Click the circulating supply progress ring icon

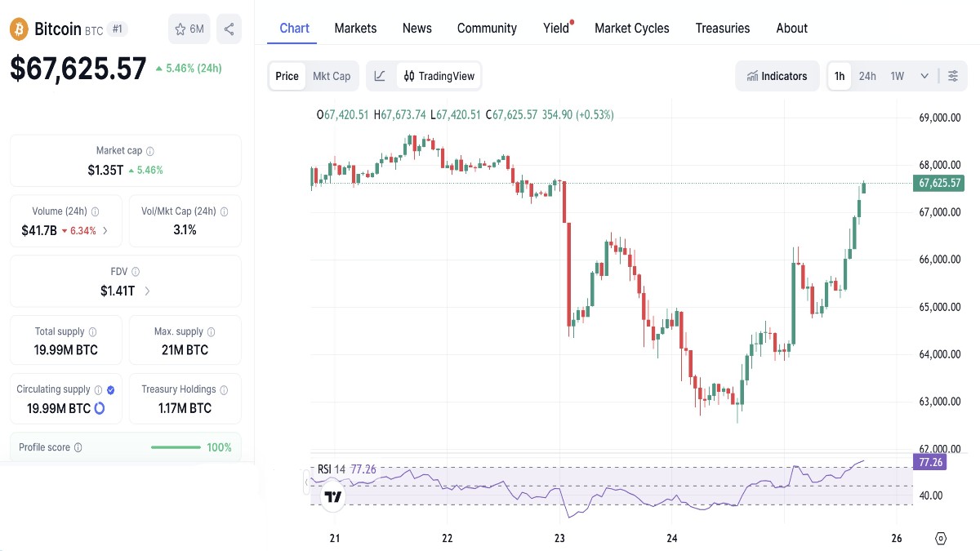[100, 408]
